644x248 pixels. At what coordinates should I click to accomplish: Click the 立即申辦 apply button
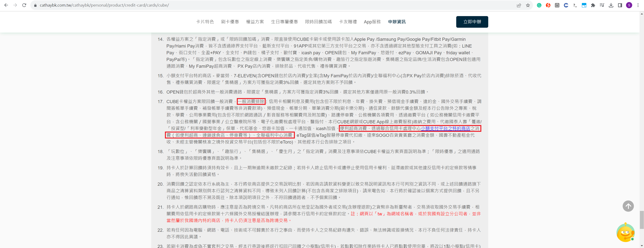pyautogui.click(x=472, y=22)
